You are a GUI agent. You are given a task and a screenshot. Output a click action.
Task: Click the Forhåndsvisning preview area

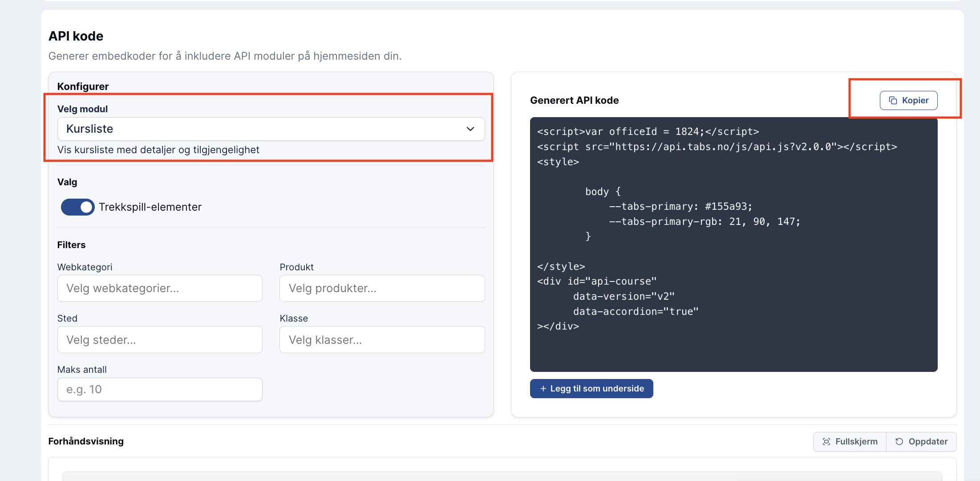coord(502,469)
